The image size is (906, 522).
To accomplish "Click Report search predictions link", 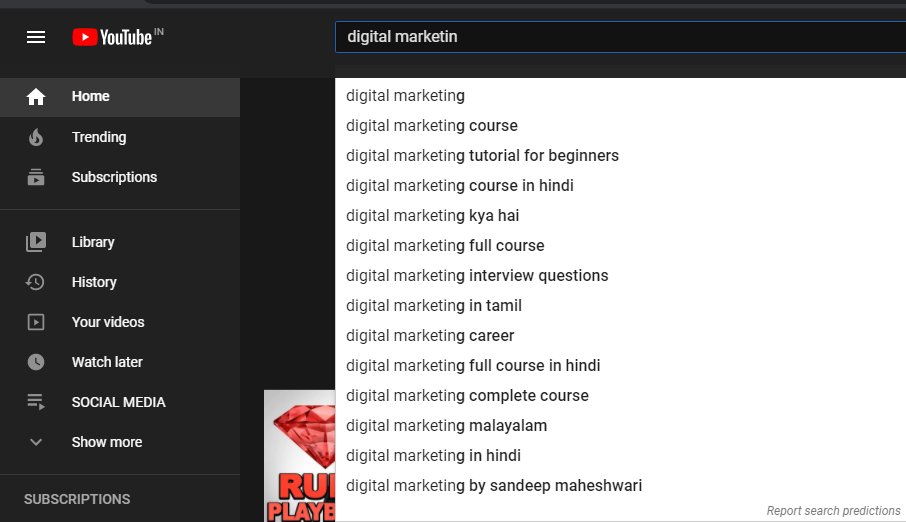I will pos(833,511).
